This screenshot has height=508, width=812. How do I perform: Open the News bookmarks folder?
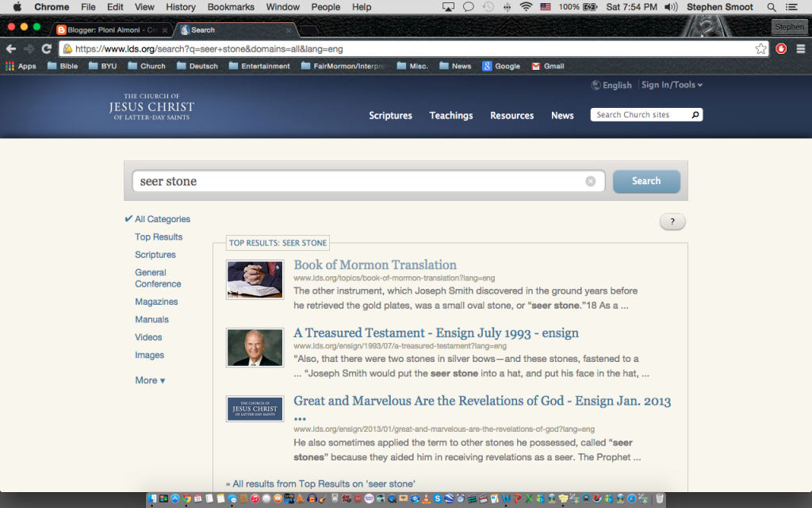tap(456, 66)
